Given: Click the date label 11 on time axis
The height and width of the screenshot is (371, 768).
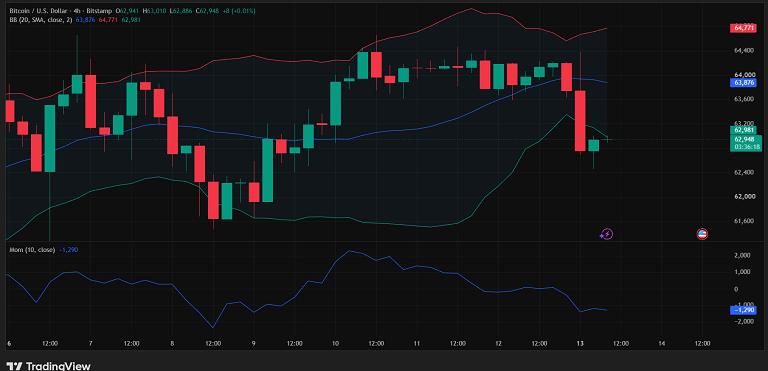Looking at the screenshot, I should coord(416,343).
